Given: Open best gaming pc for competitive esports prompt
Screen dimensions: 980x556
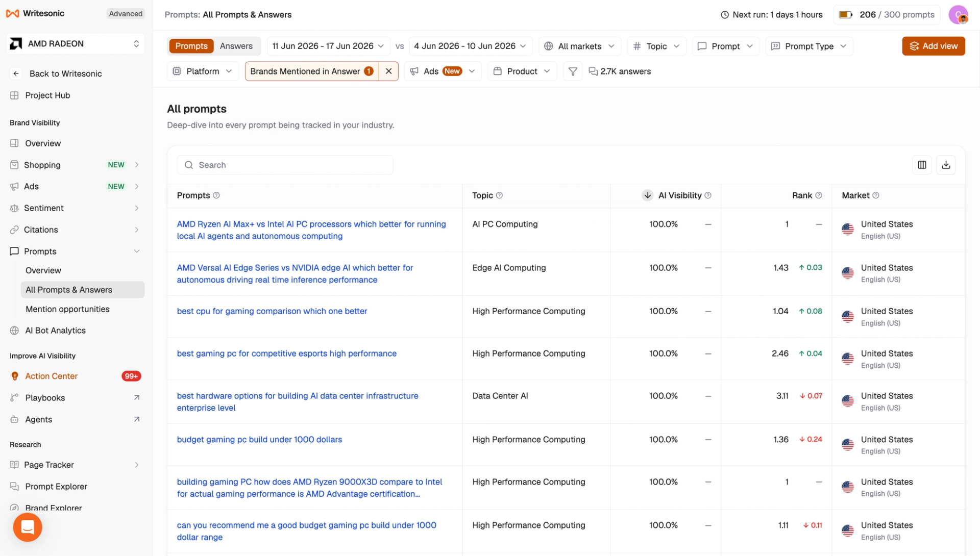Looking at the screenshot, I should [x=286, y=353].
